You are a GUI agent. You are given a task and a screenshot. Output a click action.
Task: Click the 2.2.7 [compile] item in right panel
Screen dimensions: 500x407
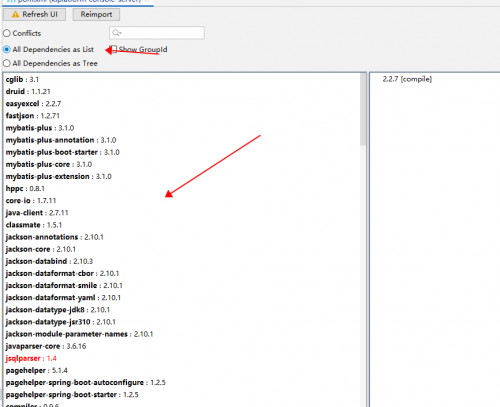pyautogui.click(x=407, y=79)
